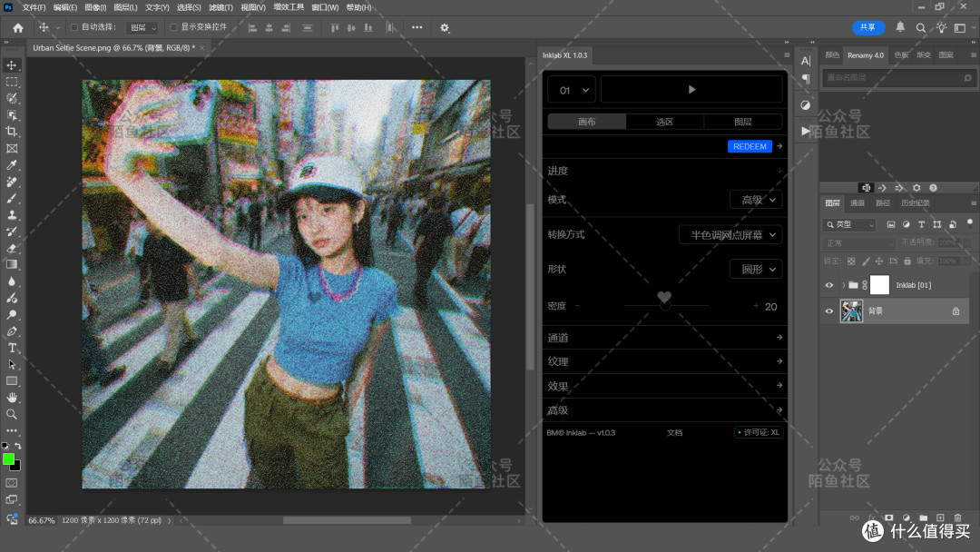Open the Actions panel play icon
This screenshot has width=980, height=552.
point(806,131)
